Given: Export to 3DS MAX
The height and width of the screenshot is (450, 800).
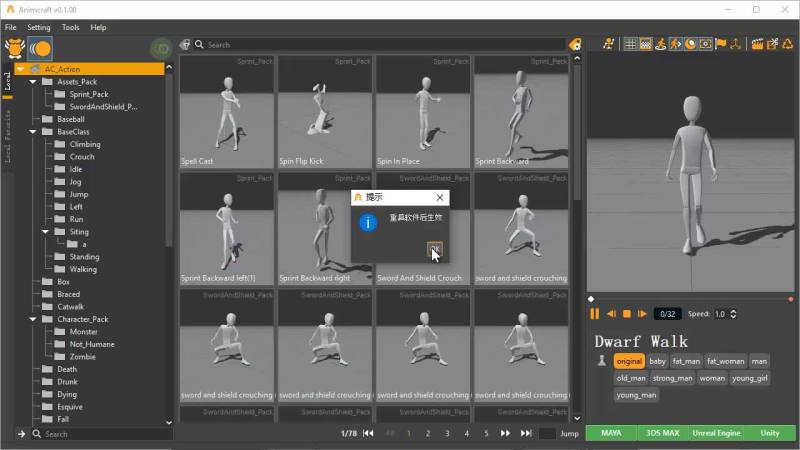Looking at the screenshot, I should (x=663, y=433).
